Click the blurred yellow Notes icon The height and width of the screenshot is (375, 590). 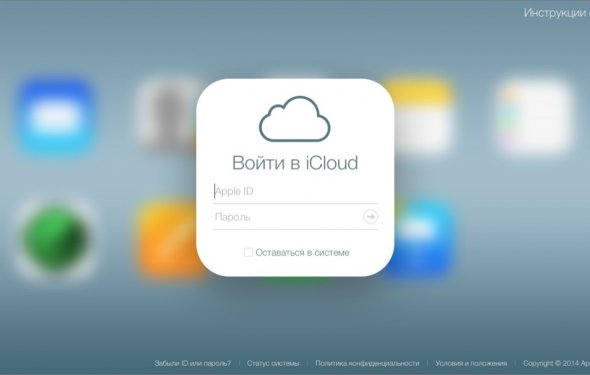pos(421,115)
